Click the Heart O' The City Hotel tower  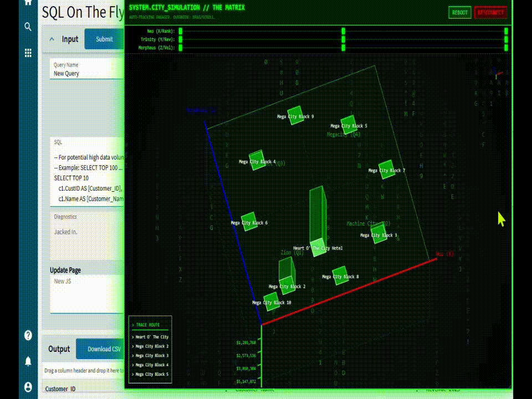[x=318, y=221]
